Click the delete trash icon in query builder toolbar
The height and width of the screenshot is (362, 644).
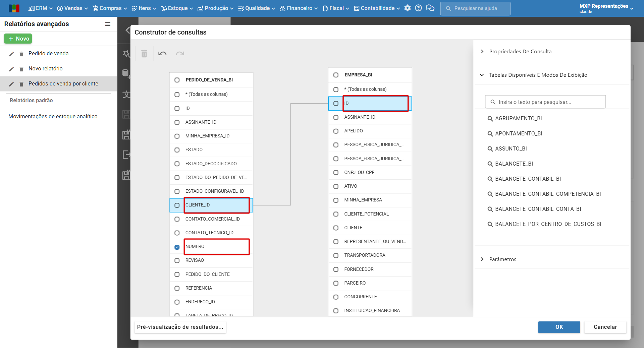tap(144, 54)
